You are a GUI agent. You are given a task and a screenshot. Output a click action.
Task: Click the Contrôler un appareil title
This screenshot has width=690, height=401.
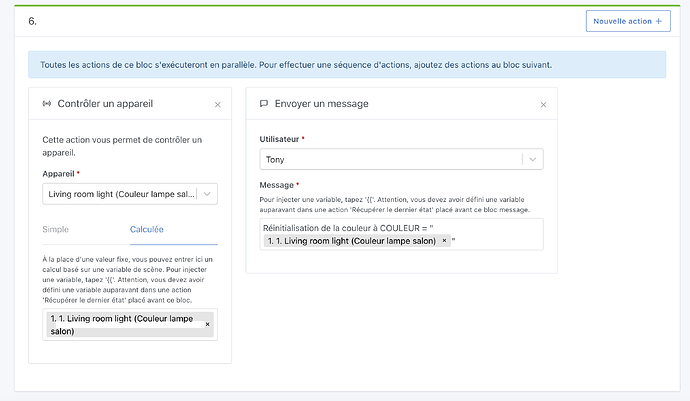105,104
